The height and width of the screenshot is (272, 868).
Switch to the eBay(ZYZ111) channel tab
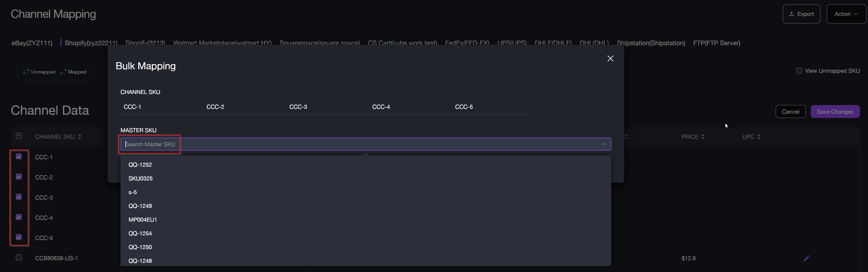point(32,43)
